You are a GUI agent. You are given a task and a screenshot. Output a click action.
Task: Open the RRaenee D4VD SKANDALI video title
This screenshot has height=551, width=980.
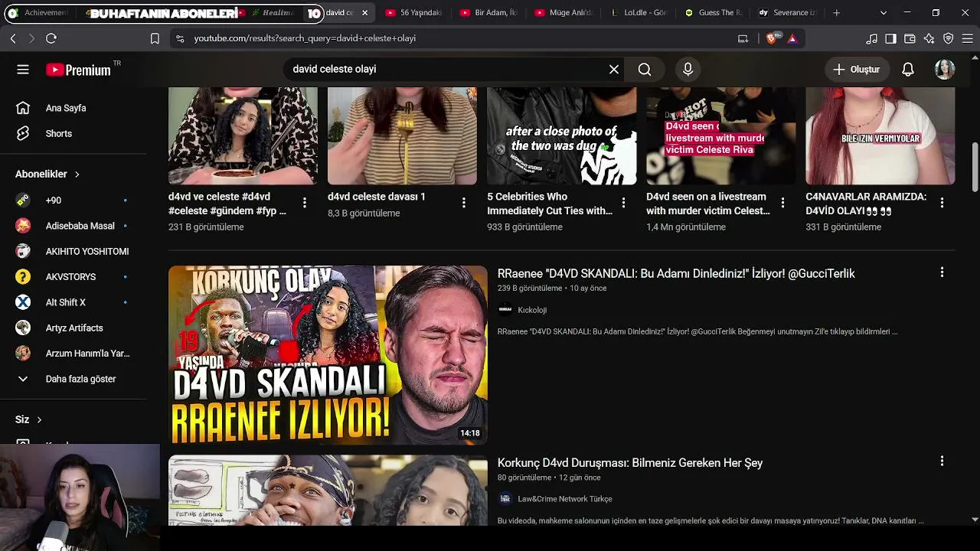676,274
